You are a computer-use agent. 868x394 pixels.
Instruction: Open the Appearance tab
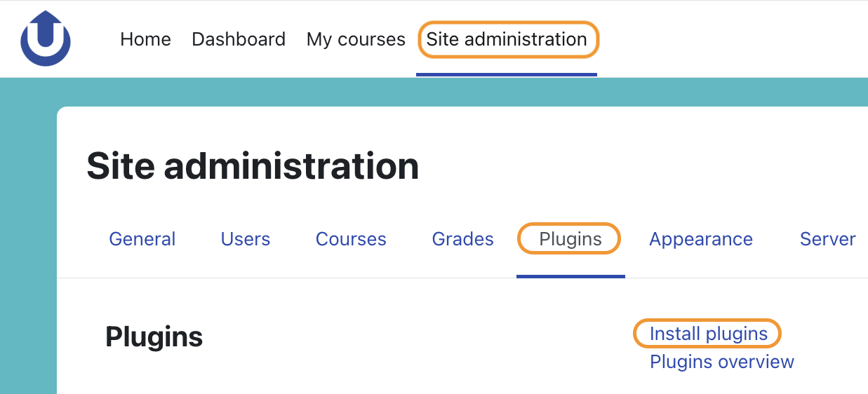[x=701, y=239]
